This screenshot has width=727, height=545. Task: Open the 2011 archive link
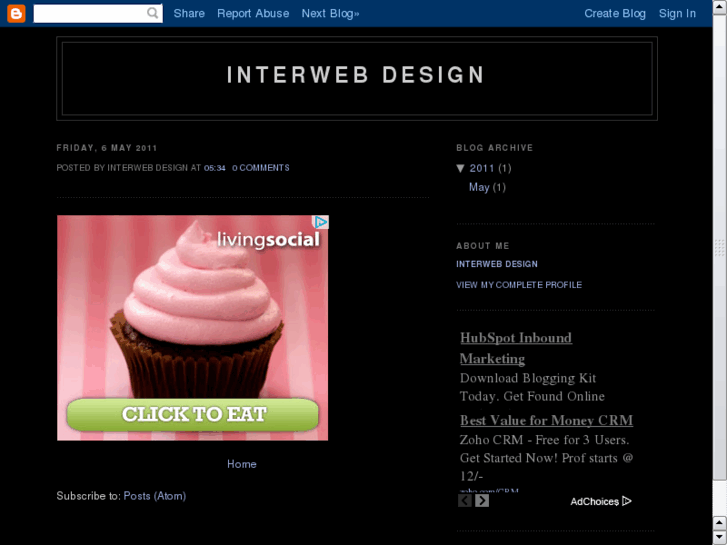click(482, 168)
